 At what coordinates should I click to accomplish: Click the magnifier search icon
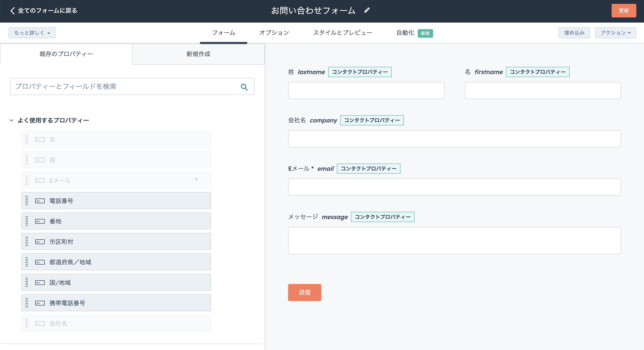[x=244, y=87]
